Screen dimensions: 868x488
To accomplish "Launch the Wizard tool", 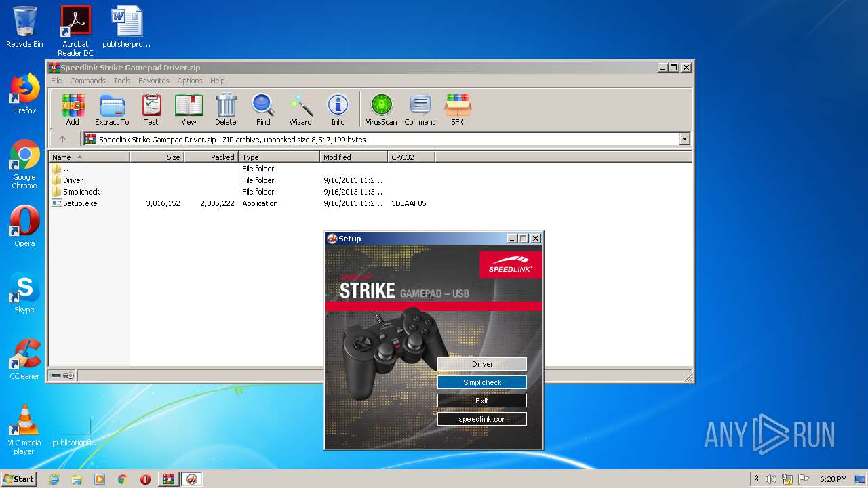I will click(300, 110).
